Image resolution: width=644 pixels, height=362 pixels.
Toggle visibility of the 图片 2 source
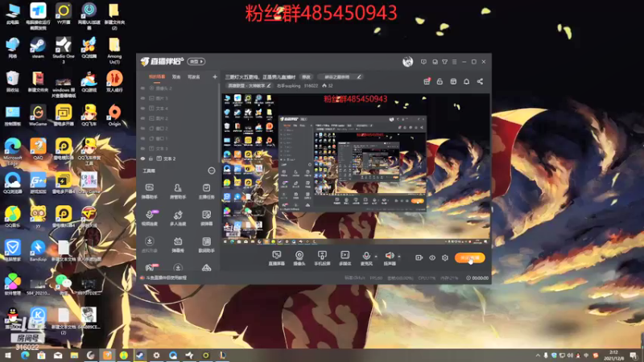coord(142,118)
